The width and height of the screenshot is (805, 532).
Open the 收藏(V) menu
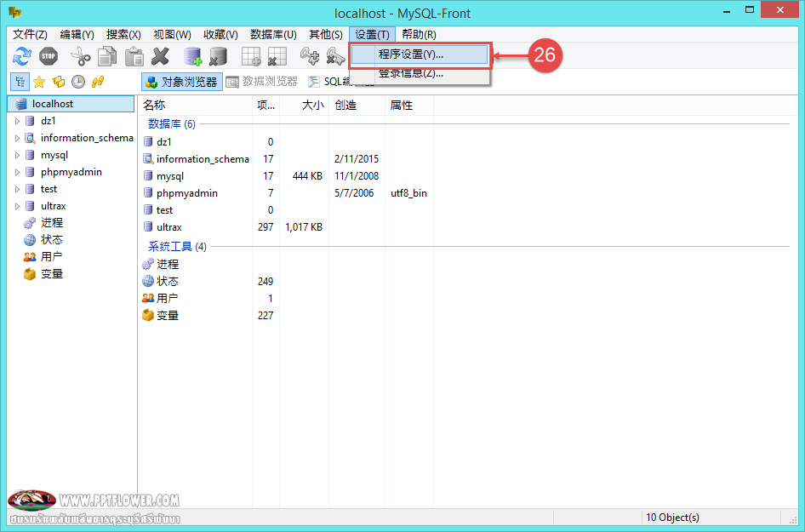(x=220, y=34)
